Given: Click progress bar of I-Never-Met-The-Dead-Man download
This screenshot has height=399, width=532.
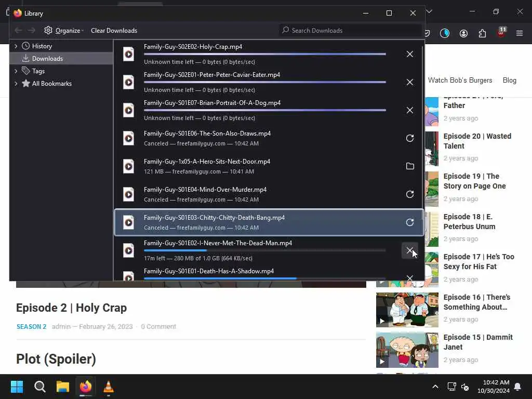Looking at the screenshot, I should [x=264, y=250].
